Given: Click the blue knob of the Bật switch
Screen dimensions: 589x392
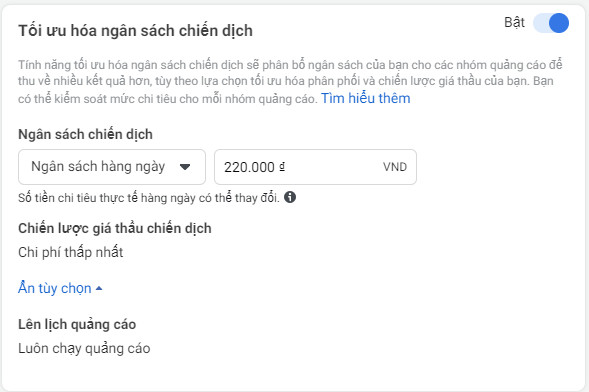Looking at the screenshot, I should pos(559,23).
